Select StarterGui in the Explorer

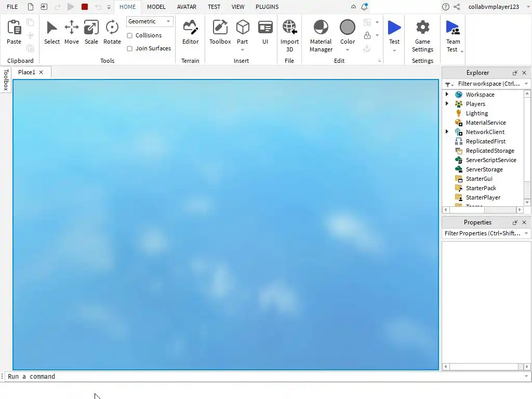click(478, 179)
